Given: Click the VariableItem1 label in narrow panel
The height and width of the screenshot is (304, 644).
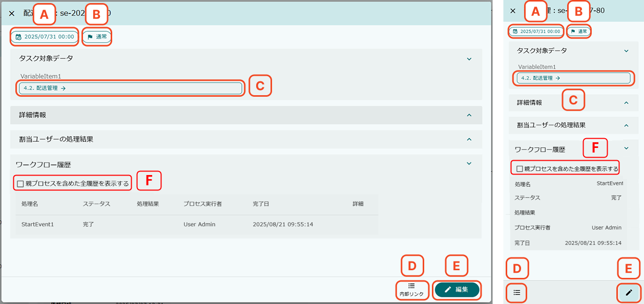Looking at the screenshot, I should click(x=537, y=67).
